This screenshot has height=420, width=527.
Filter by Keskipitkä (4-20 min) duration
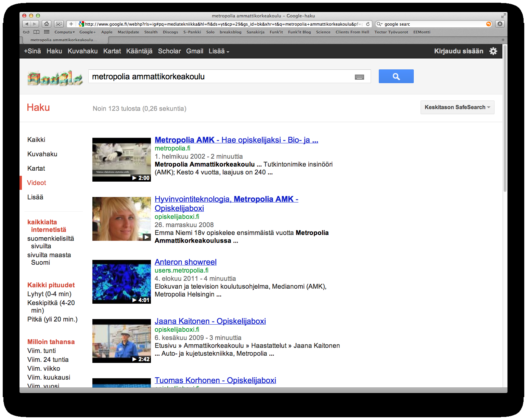(51, 306)
